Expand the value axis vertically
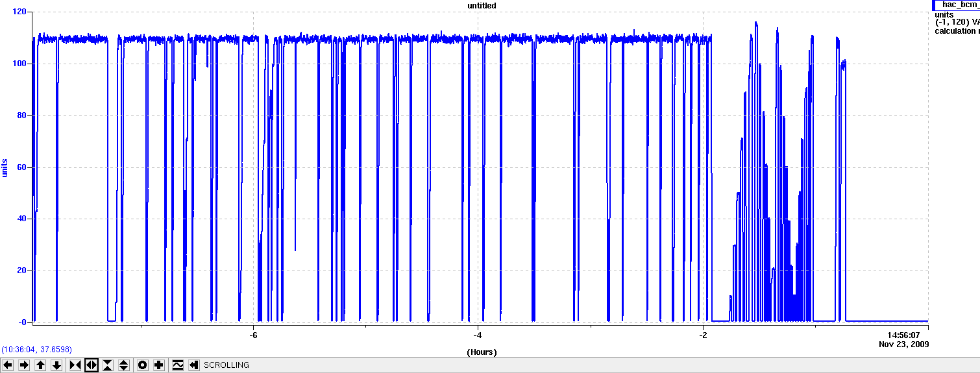The width and height of the screenshot is (980, 373). [124, 365]
